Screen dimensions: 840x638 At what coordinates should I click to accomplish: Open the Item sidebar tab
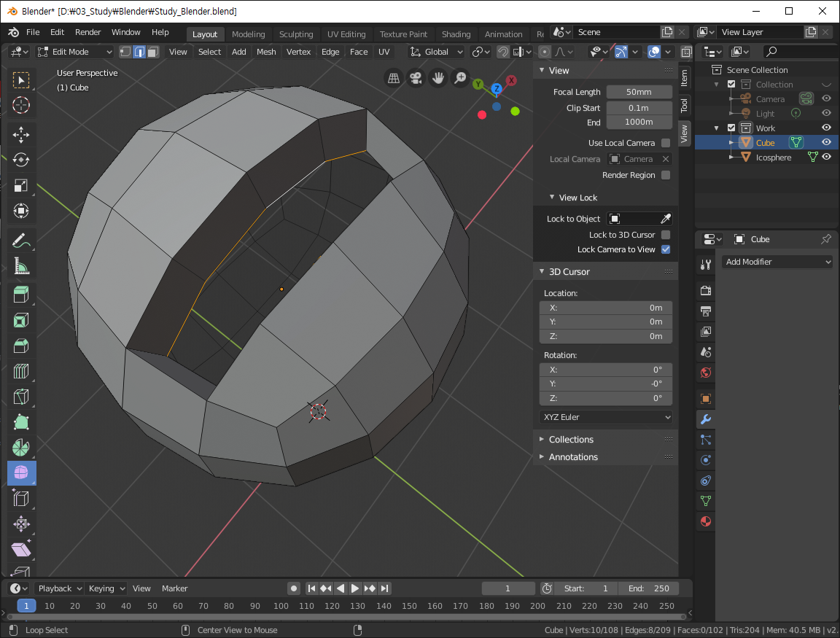click(684, 78)
